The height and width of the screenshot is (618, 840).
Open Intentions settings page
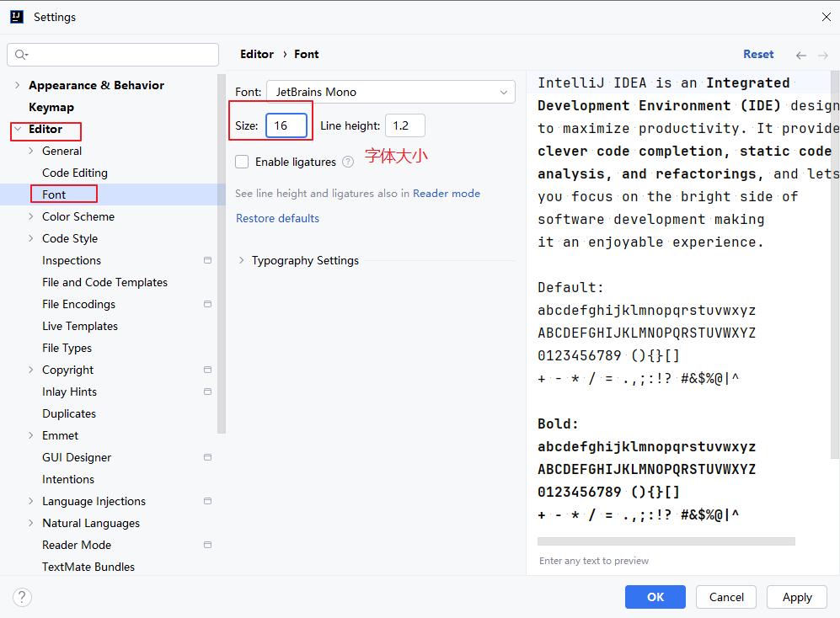68,479
